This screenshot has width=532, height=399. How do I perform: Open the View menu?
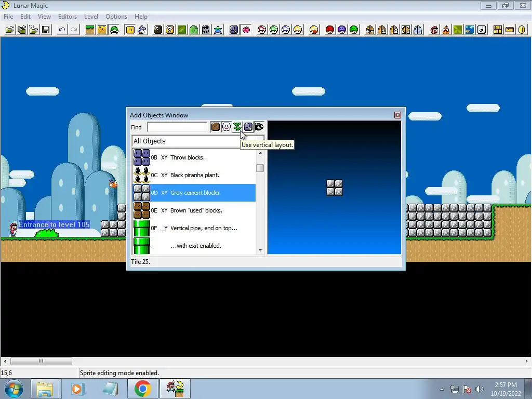[44, 17]
